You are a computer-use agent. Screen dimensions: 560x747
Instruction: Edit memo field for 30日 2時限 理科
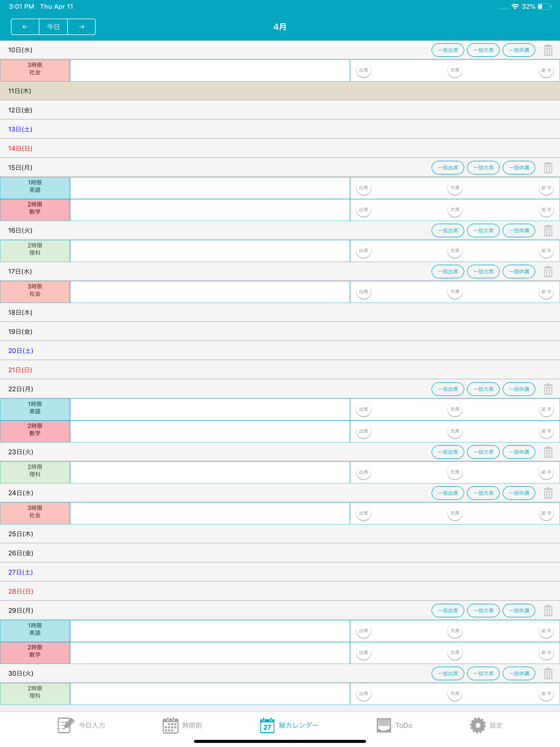[210, 694]
